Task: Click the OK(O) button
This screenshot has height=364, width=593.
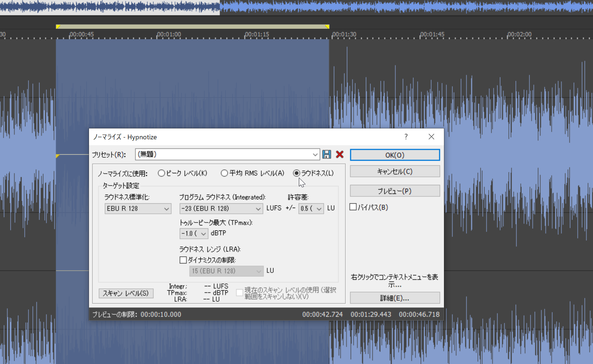Action: click(x=395, y=155)
